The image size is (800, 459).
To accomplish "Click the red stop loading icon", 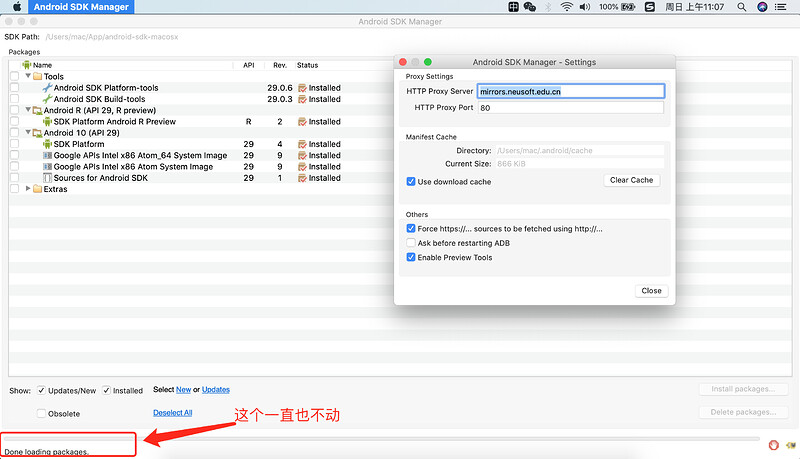I will pos(773,445).
